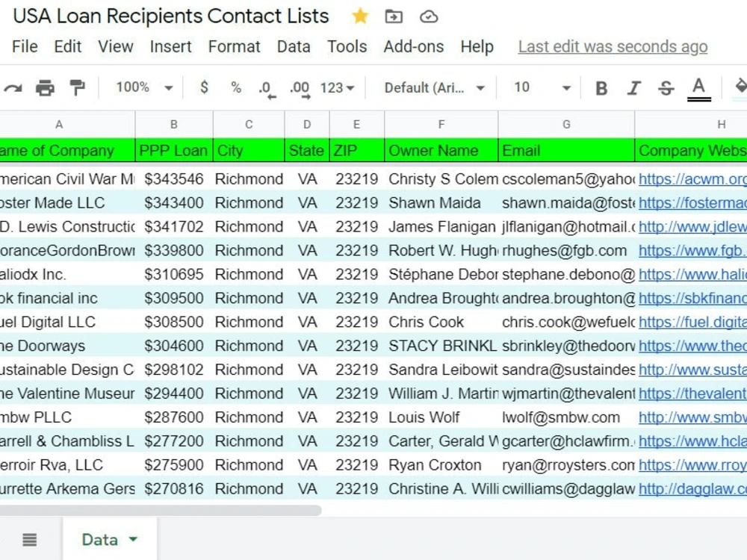Switch to the Add-ons menu
This screenshot has height=560, width=747.
414,46
